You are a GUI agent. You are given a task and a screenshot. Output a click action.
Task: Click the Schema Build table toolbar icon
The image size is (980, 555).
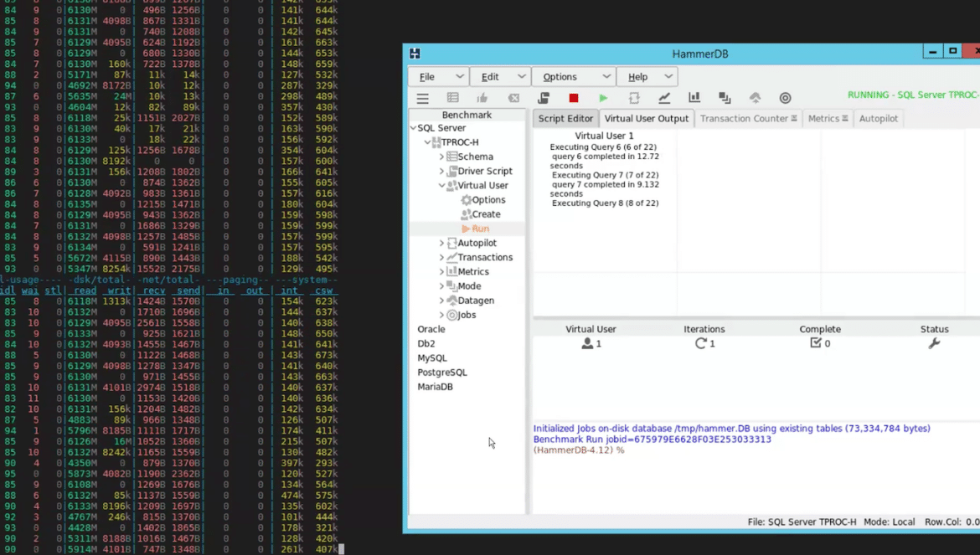click(x=452, y=98)
